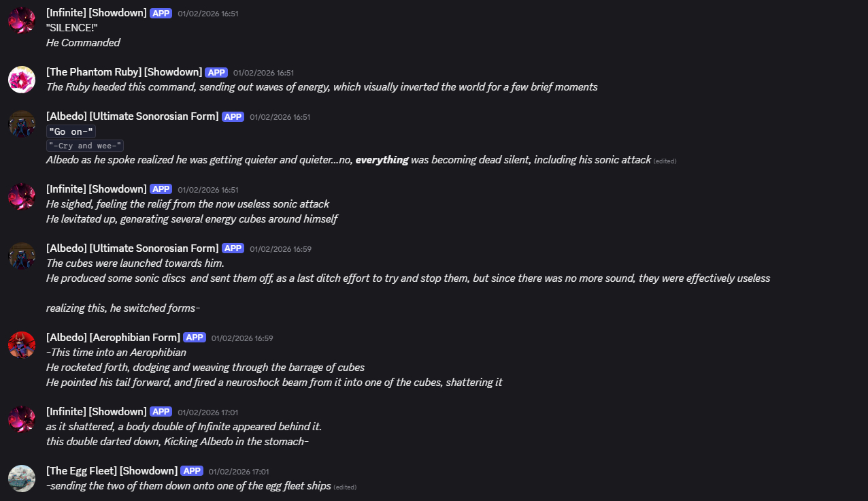Image resolution: width=868 pixels, height=501 pixels.
Task: Click Infinite's avatar beside the body double message
Action: coord(22,419)
